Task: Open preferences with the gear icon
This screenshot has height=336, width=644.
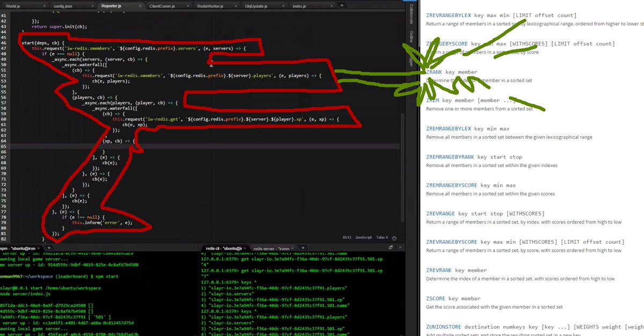Action: pos(394,238)
